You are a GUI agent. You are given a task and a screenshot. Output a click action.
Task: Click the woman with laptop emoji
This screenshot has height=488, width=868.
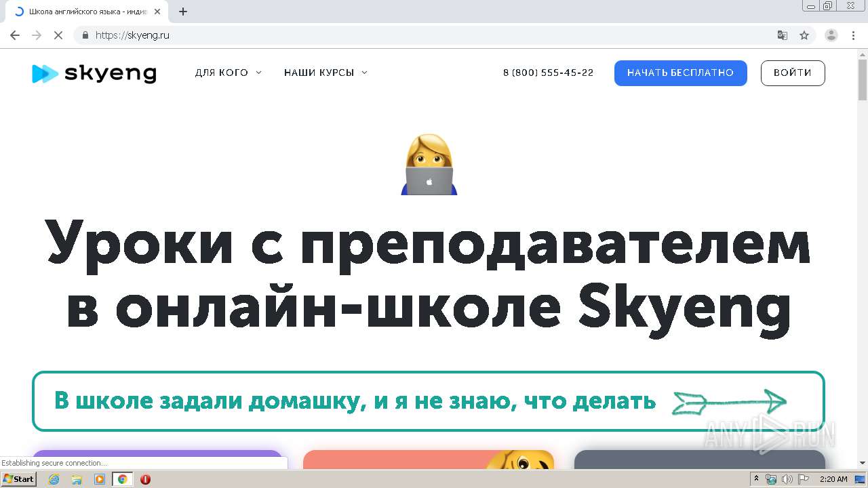(429, 165)
